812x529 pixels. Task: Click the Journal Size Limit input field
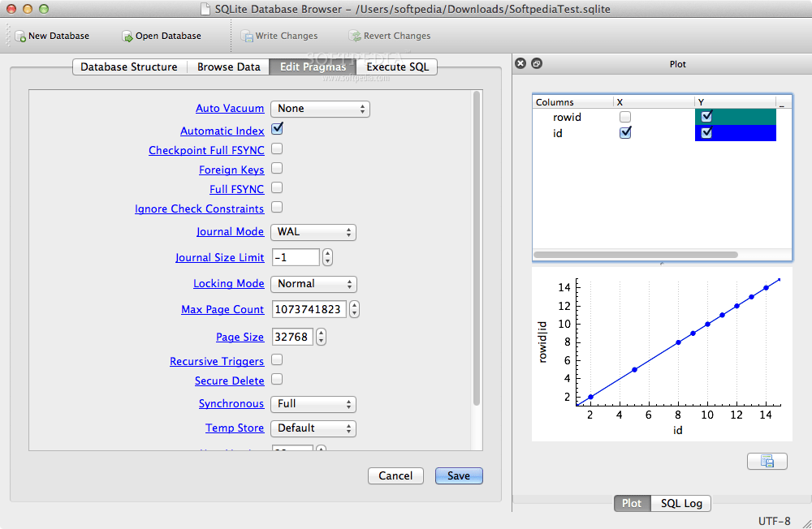(296, 257)
